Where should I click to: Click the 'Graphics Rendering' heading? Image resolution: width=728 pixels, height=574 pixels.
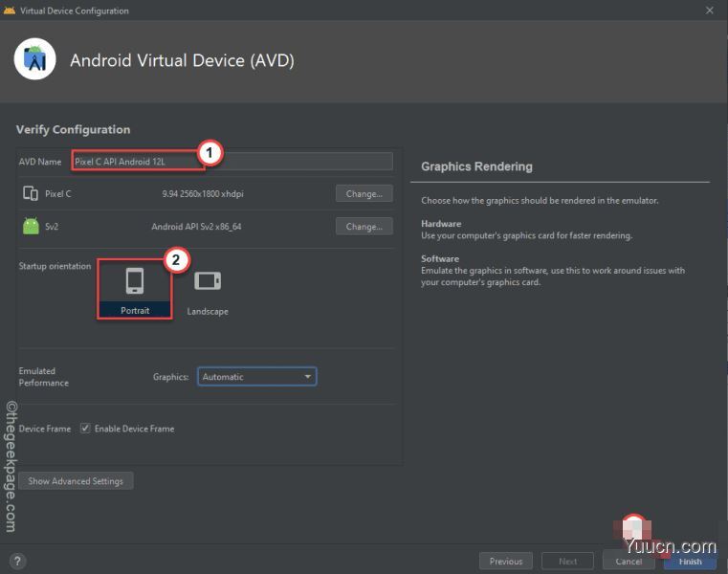[476, 166]
